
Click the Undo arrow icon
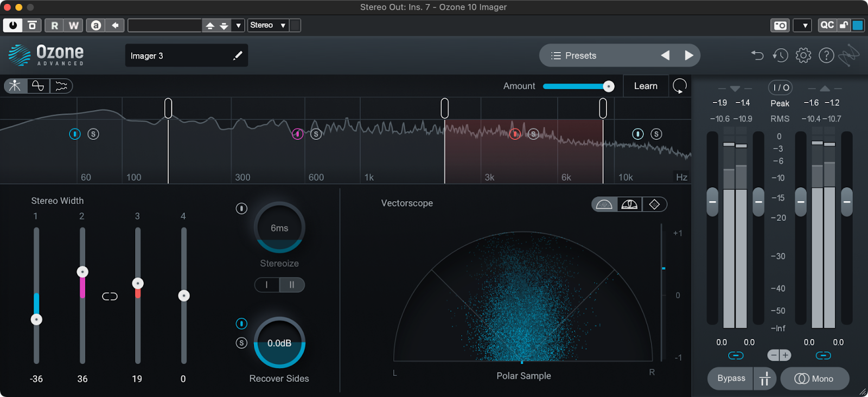(x=757, y=55)
